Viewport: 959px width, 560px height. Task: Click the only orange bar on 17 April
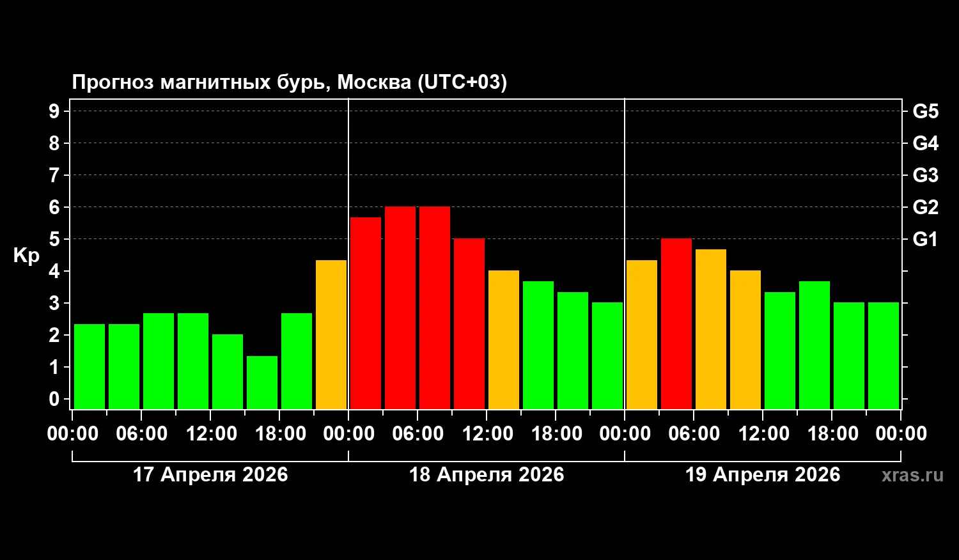[x=331, y=334]
